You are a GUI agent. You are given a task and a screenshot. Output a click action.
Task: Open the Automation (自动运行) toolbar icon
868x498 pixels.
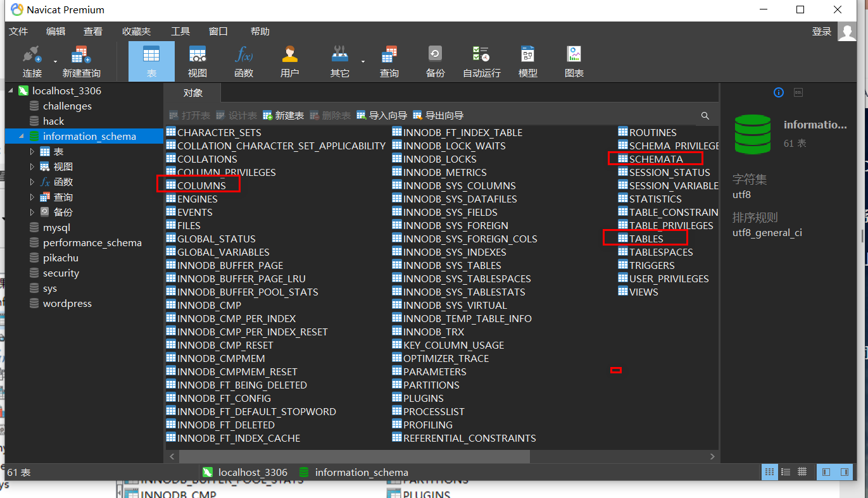[482, 61]
